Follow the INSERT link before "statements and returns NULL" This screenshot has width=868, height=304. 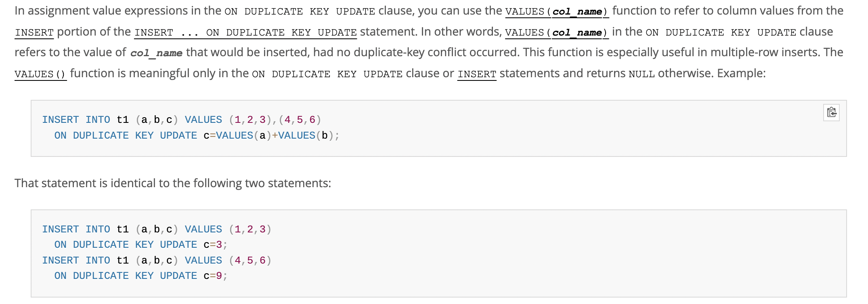pos(477,74)
